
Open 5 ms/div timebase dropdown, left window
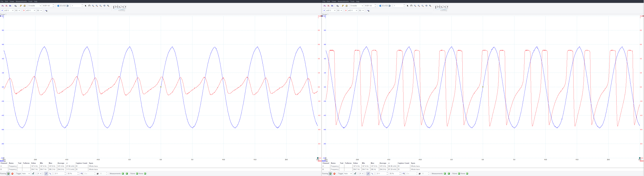35,6
